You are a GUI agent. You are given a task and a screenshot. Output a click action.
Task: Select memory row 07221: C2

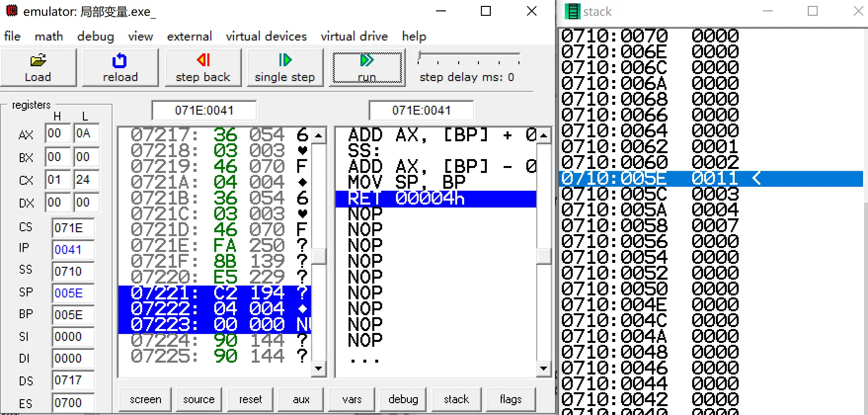pyautogui.click(x=215, y=293)
